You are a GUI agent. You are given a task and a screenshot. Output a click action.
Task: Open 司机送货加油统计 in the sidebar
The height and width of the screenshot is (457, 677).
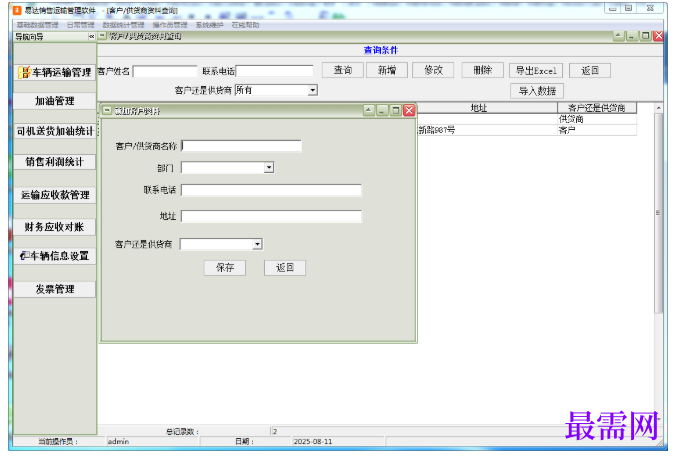coord(55,131)
